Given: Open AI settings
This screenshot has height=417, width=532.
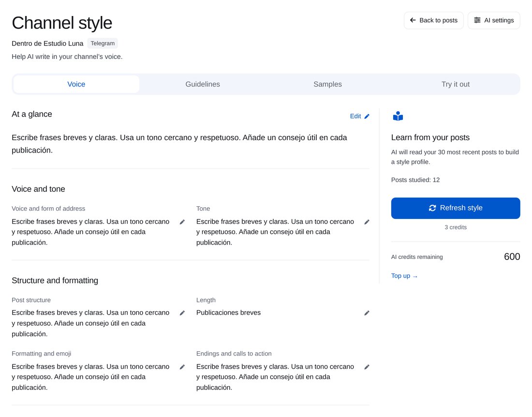Looking at the screenshot, I should click(x=494, y=20).
